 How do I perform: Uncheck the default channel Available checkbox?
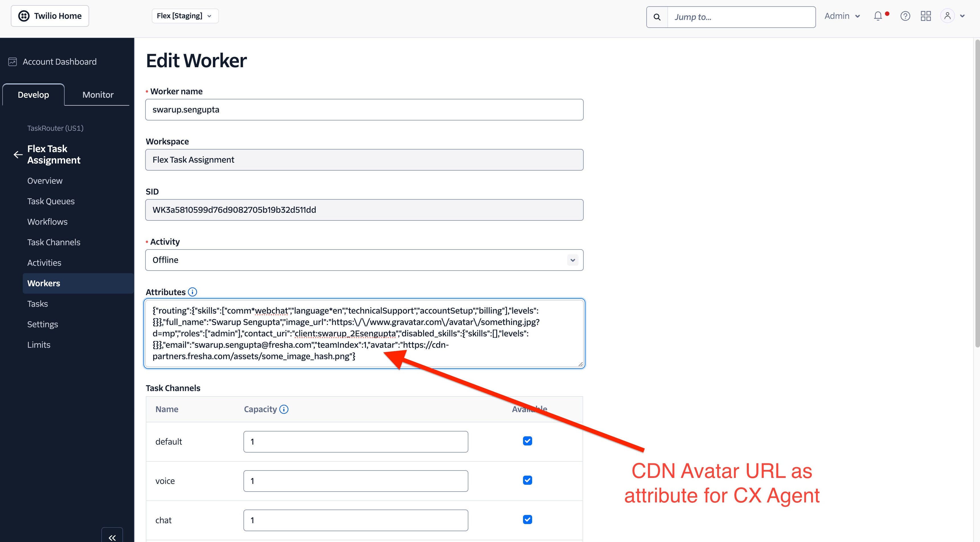pos(527,441)
